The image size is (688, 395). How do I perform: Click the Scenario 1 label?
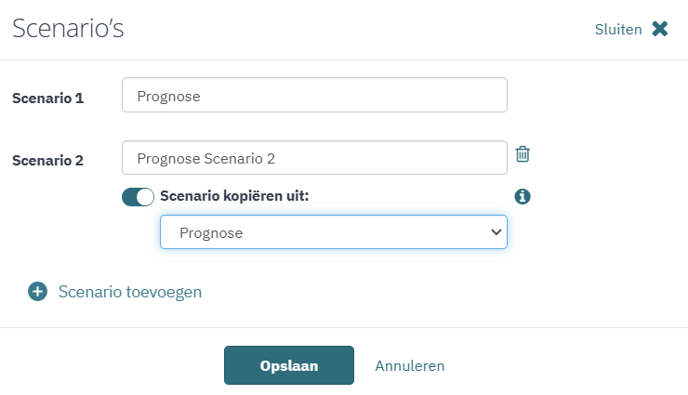(x=48, y=98)
